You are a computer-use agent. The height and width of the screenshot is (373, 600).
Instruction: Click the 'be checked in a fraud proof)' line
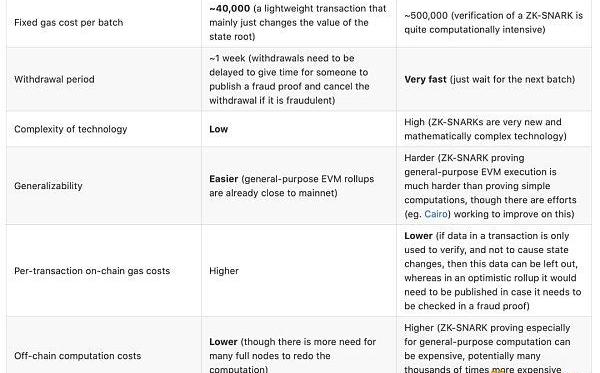coord(467,306)
